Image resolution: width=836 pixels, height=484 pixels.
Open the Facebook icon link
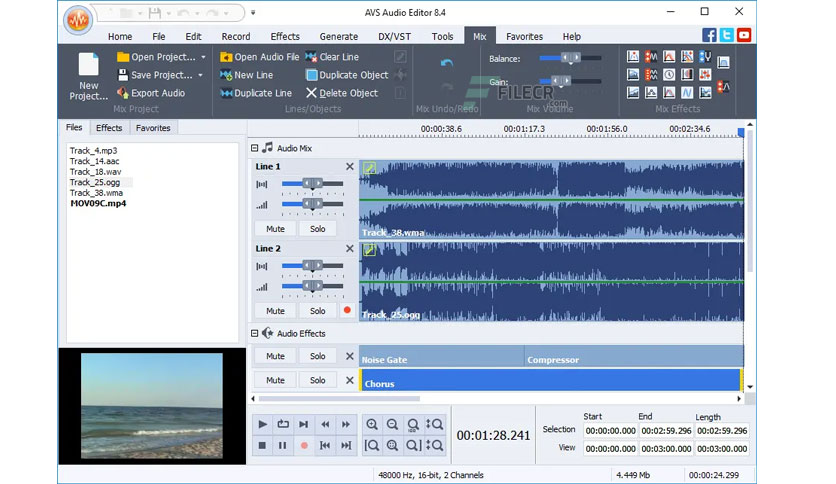(709, 35)
